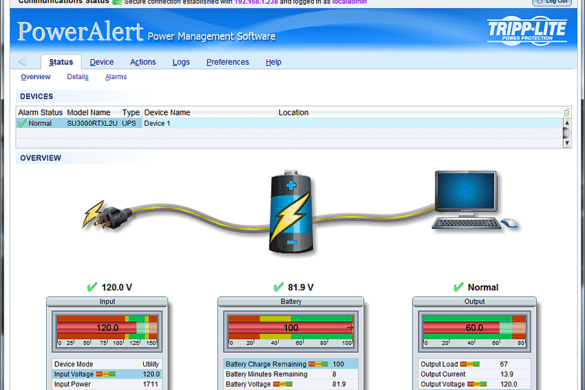Sort by Model Name column
The image size is (585, 390).
(x=93, y=112)
